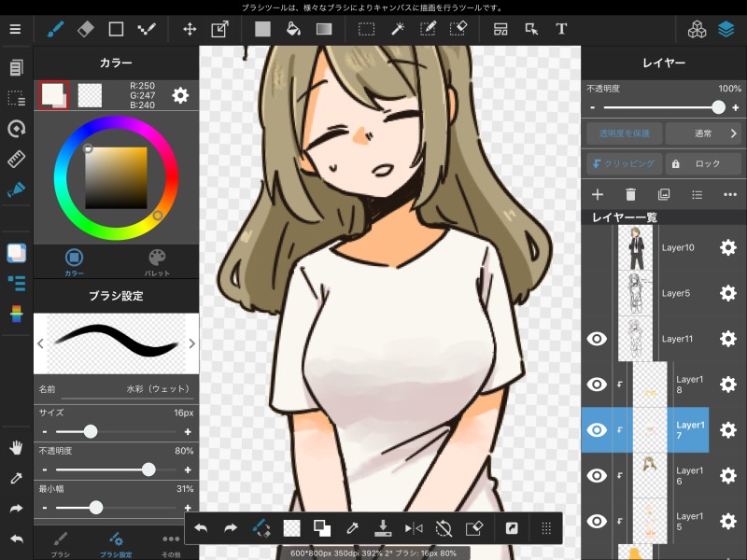Select the Move tool
This screenshot has height=560, width=747.
click(x=190, y=29)
